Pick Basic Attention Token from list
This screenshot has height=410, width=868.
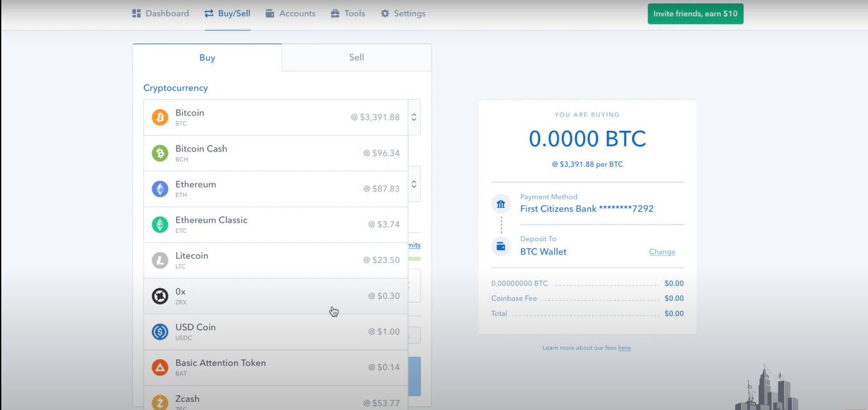[x=276, y=368]
